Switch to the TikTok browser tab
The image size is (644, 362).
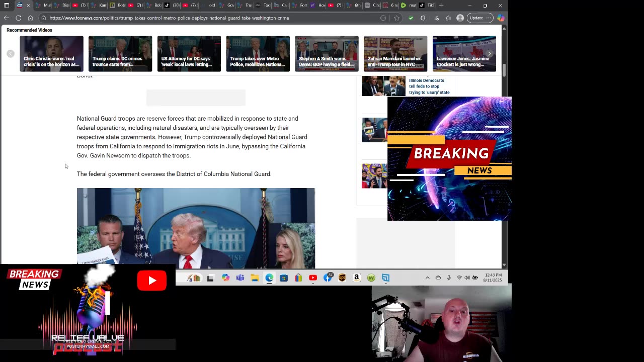pos(427,6)
